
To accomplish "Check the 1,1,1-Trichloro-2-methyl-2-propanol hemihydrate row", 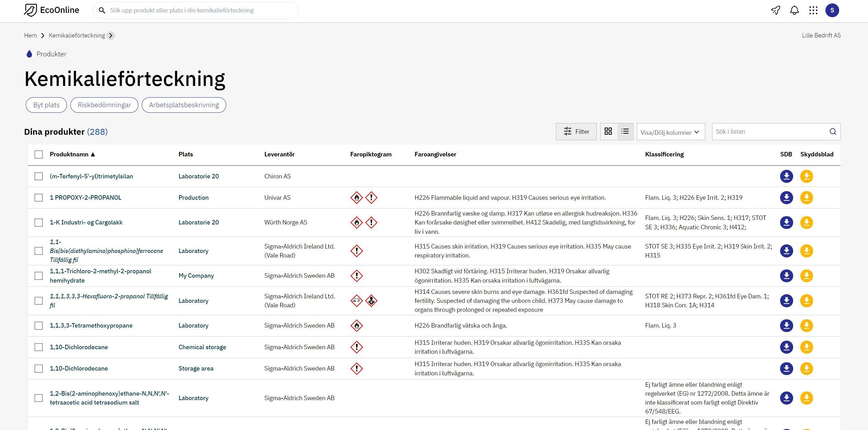I will pyautogui.click(x=38, y=276).
